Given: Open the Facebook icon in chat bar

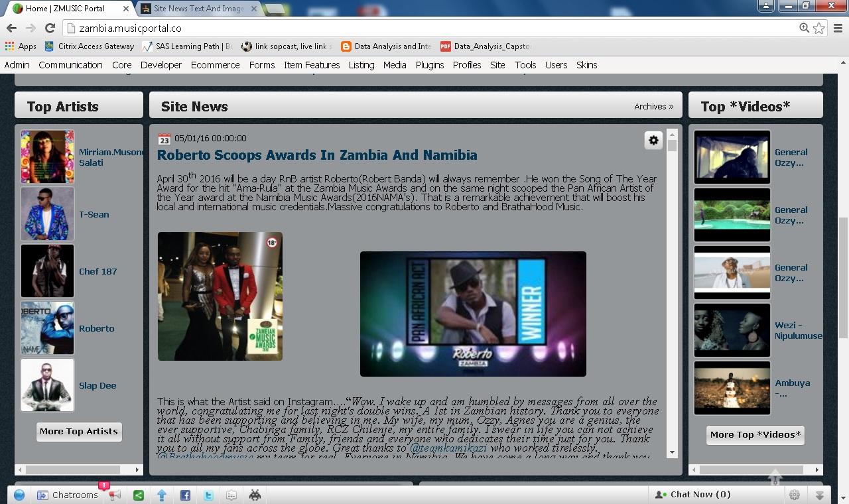Looking at the screenshot, I should pyautogui.click(x=185, y=495).
